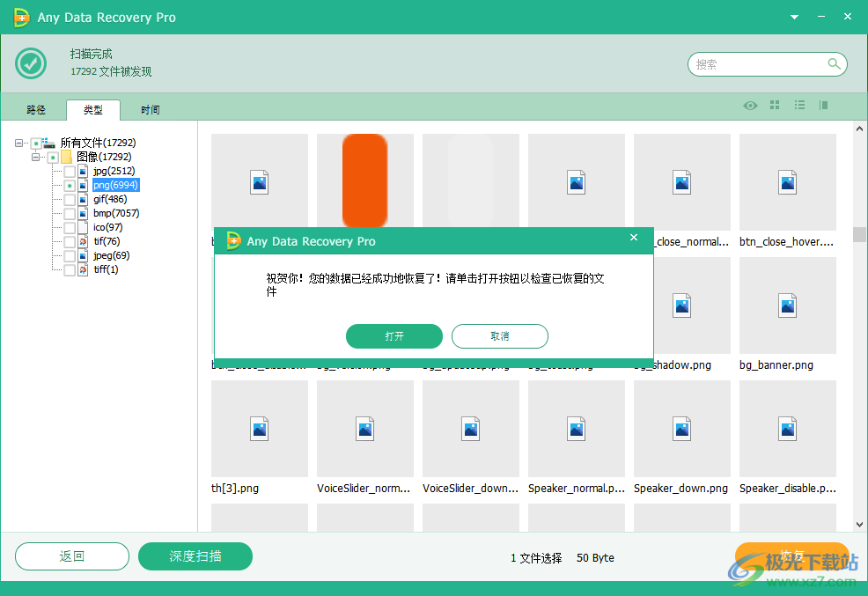This screenshot has height=596, width=868.
Task: Toggle the png(6994) checkbox
Action: click(70, 186)
